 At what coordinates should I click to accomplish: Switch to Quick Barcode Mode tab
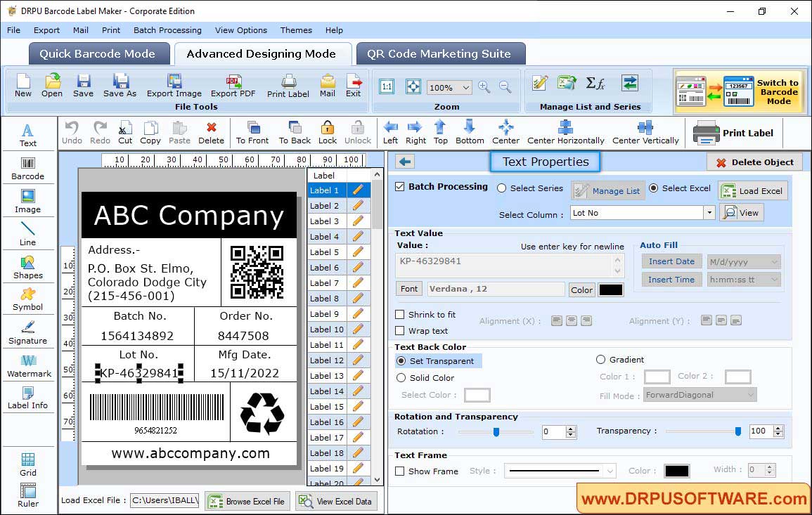tap(99, 54)
